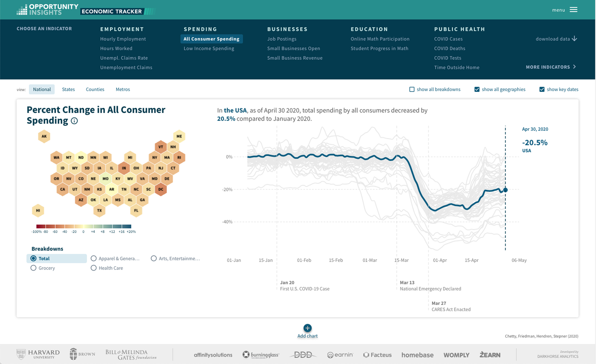The width and height of the screenshot is (596, 364).
Task: Click the dark red legend swatch
Action: coord(41,227)
